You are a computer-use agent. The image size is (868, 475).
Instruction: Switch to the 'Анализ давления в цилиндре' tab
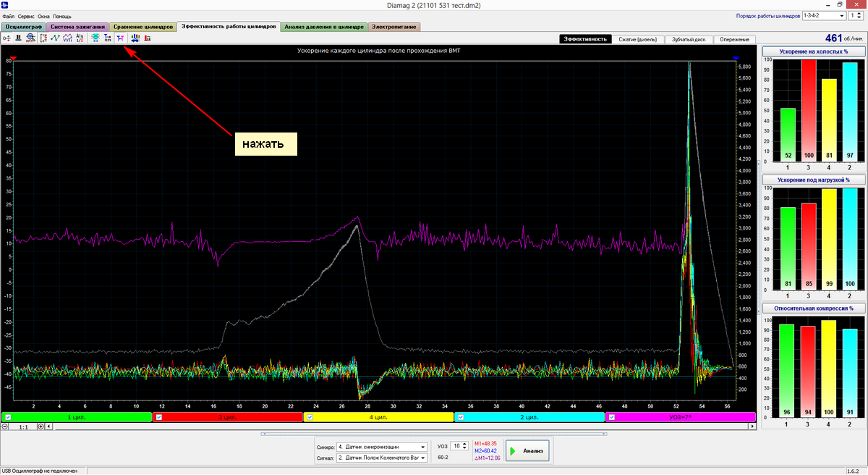(x=323, y=27)
